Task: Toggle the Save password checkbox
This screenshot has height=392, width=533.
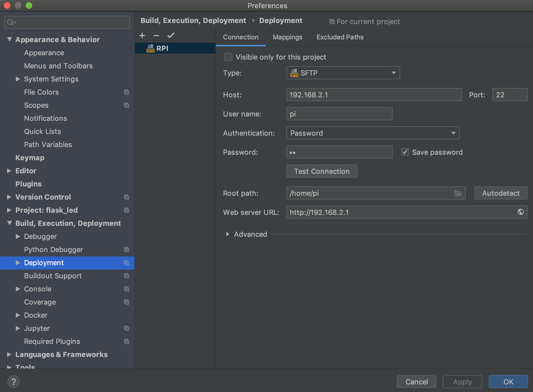Action: pyautogui.click(x=405, y=152)
